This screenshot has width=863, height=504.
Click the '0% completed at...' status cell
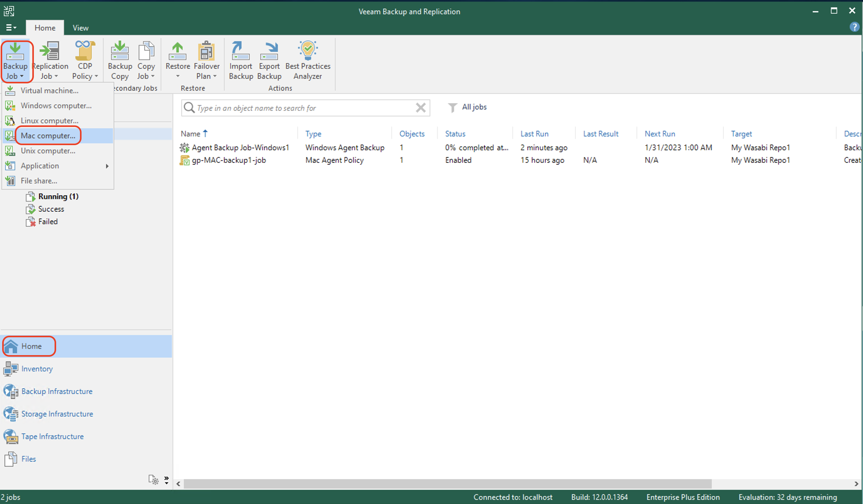point(477,148)
